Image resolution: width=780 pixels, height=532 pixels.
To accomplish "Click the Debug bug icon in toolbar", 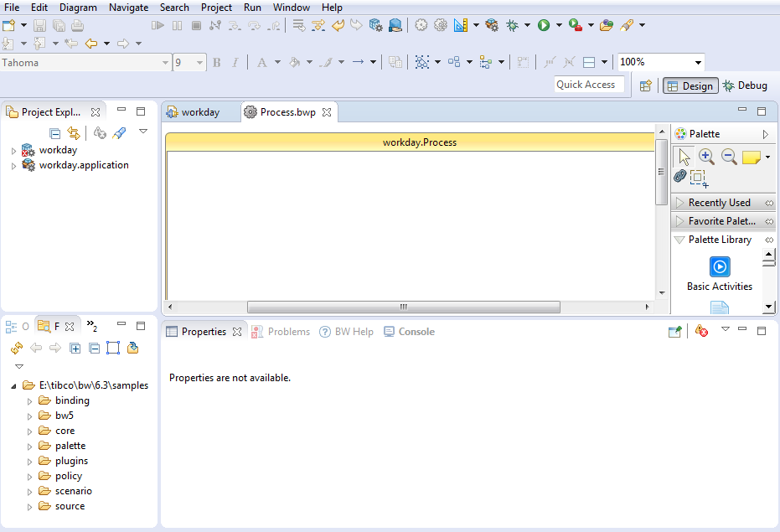I will (512, 25).
